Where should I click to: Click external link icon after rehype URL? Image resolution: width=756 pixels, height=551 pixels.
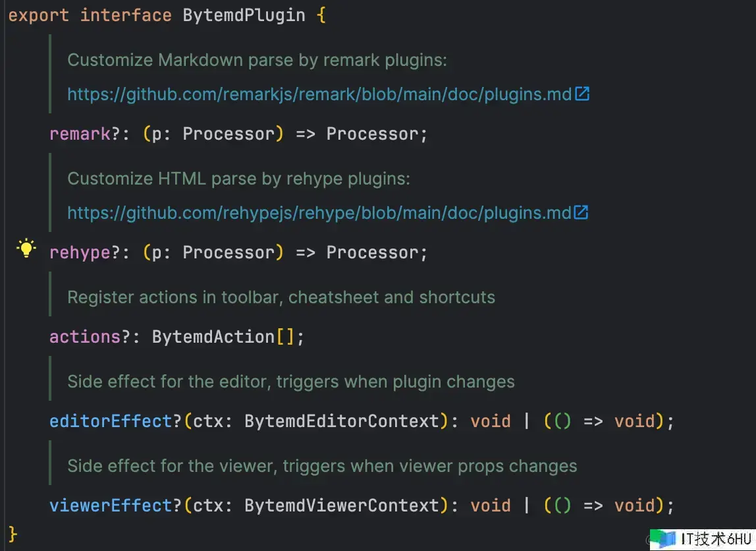581,212
